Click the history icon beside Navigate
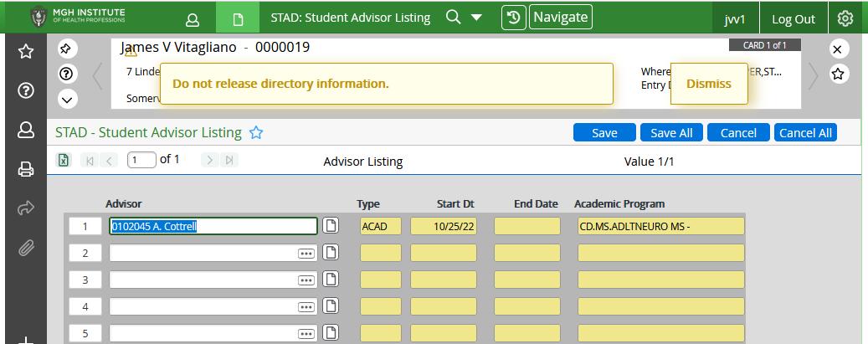The image size is (868, 344). pyautogui.click(x=513, y=18)
